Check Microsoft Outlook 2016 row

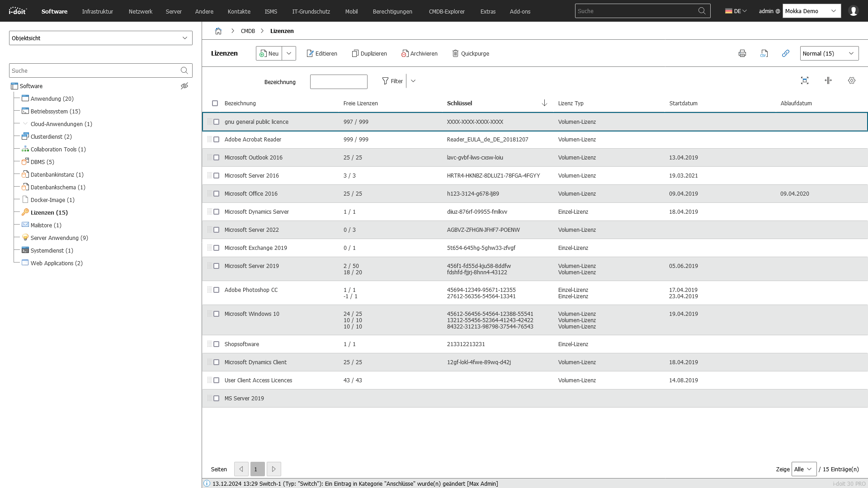tap(216, 158)
